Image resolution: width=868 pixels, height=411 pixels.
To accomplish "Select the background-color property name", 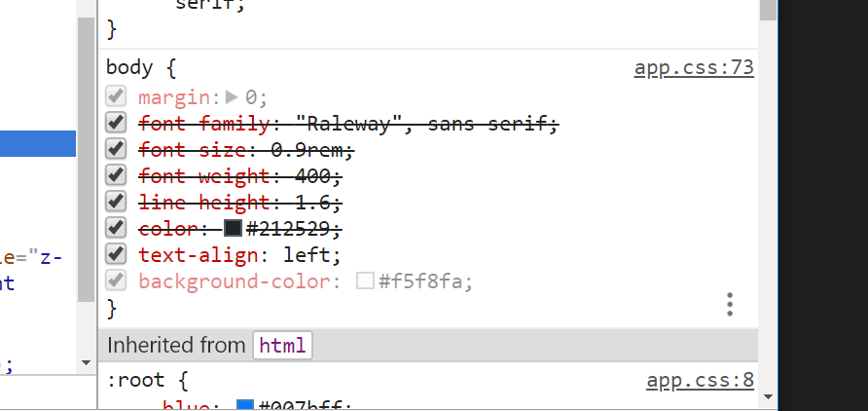I will point(235,281).
